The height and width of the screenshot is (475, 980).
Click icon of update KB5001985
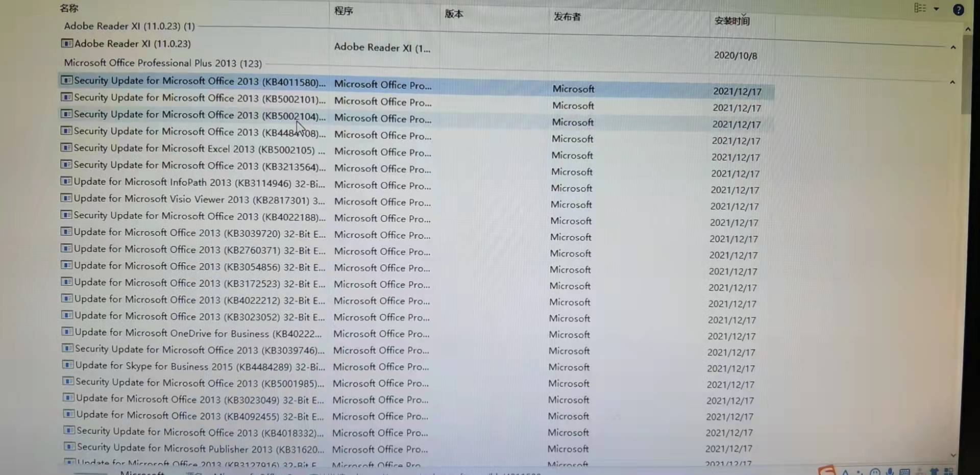(x=68, y=381)
